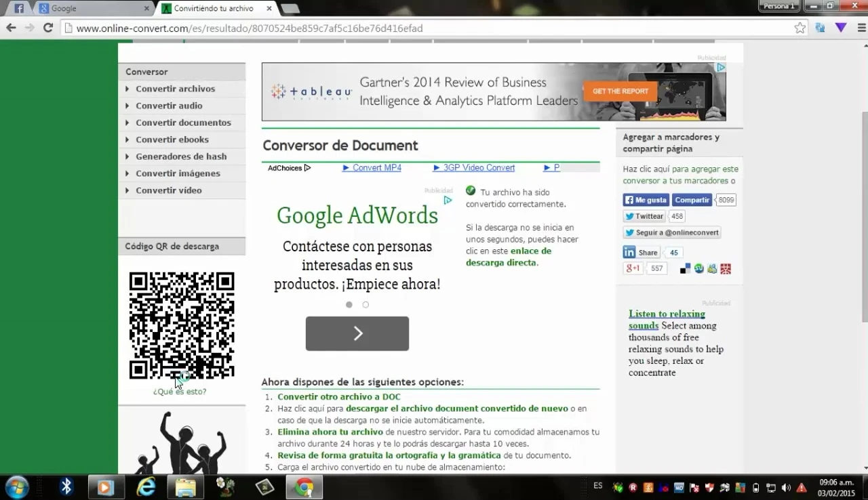Click descargar el archivo document convertido link
Screen dimensions: 868x500
click(457, 409)
